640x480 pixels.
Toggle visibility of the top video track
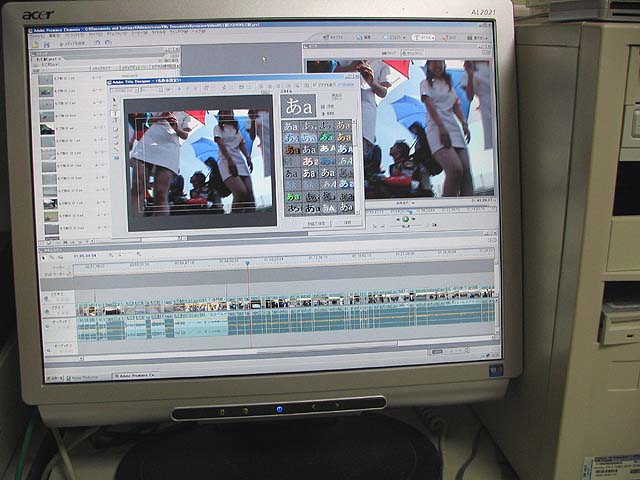pos(47,297)
